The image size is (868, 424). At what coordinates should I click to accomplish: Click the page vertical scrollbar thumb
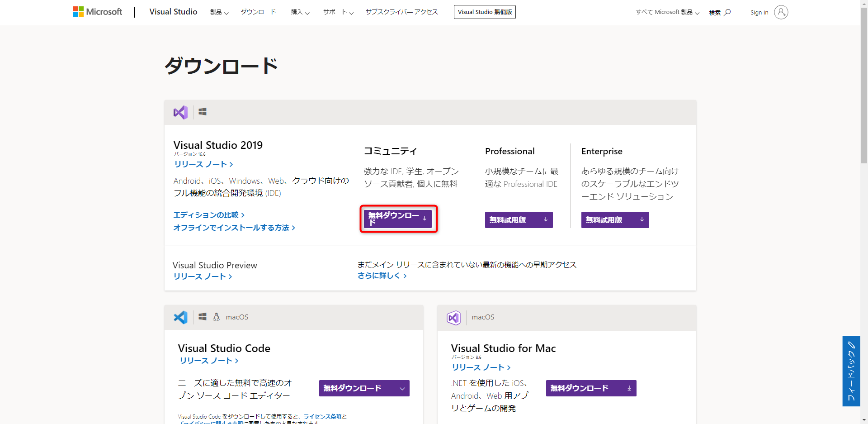point(864,86)
